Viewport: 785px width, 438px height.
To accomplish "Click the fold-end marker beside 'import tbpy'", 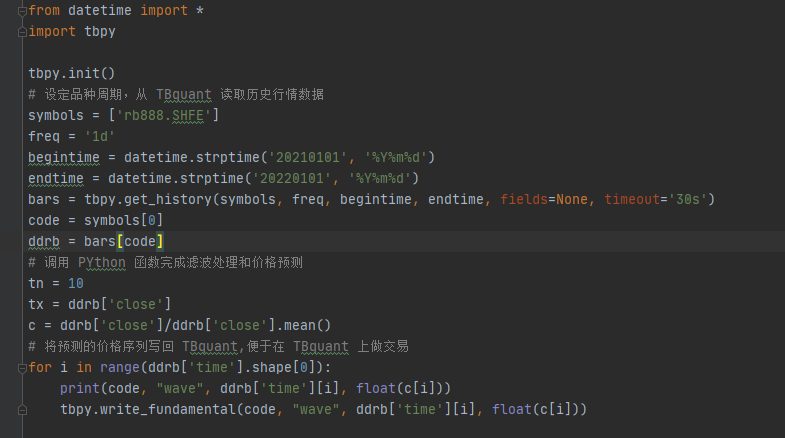I will pyautogui.click(x=22, y=32).
